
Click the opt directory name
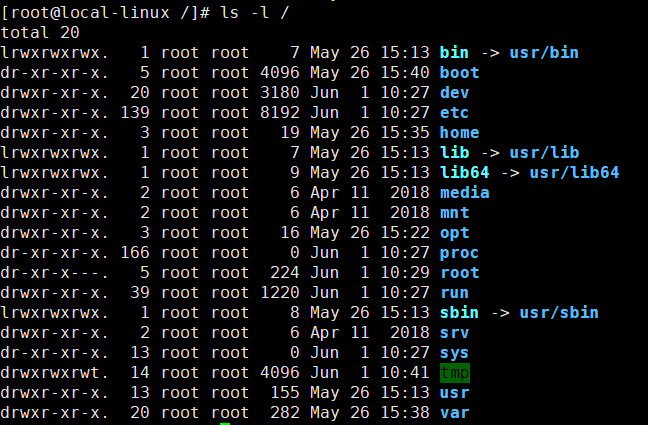454,232
